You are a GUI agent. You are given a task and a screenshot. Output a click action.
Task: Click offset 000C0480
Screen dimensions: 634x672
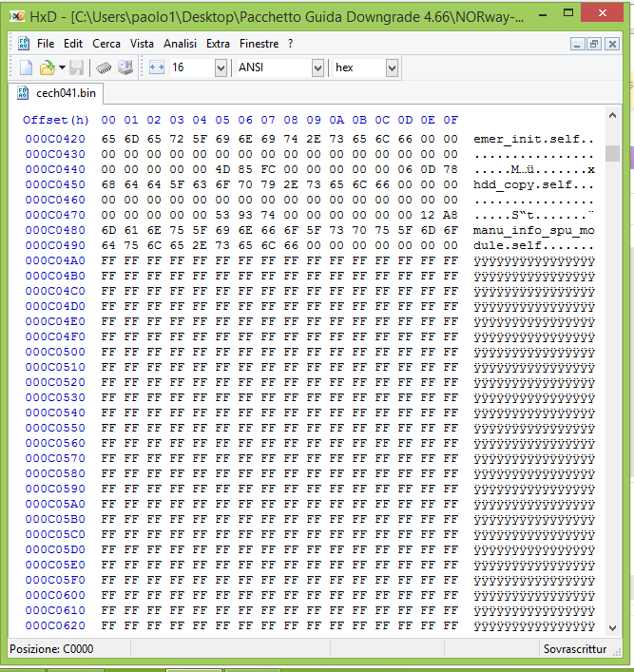click(x=55, y=230)
